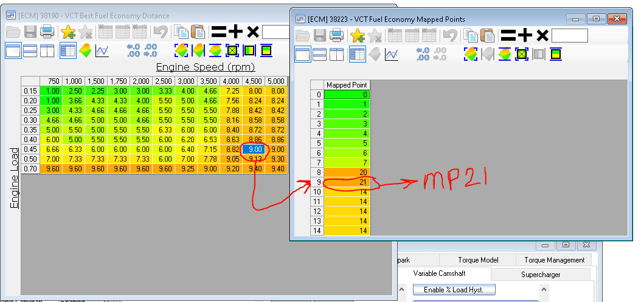Add Mapped Points table to favorites
Screen dimensions: 644x302
358,35
